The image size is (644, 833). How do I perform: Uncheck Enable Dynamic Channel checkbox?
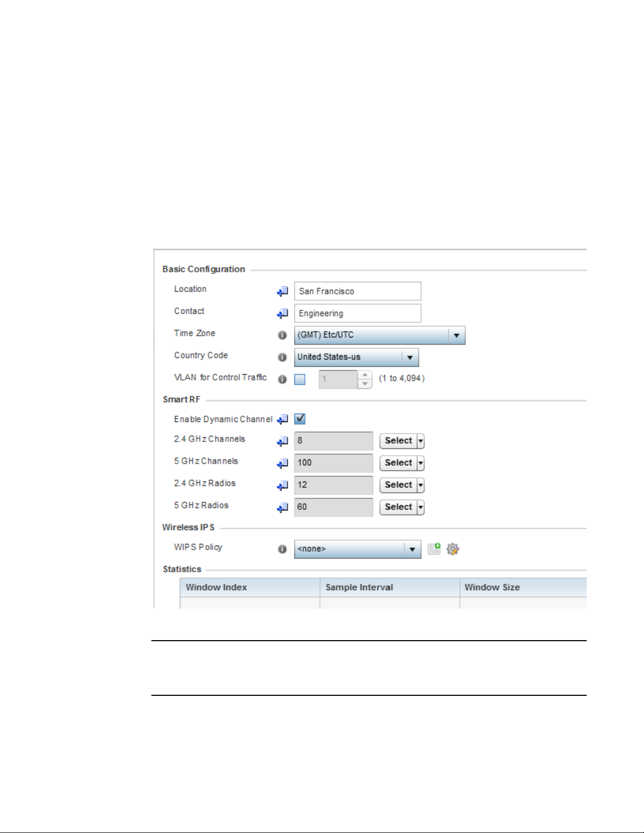point(300,419)
